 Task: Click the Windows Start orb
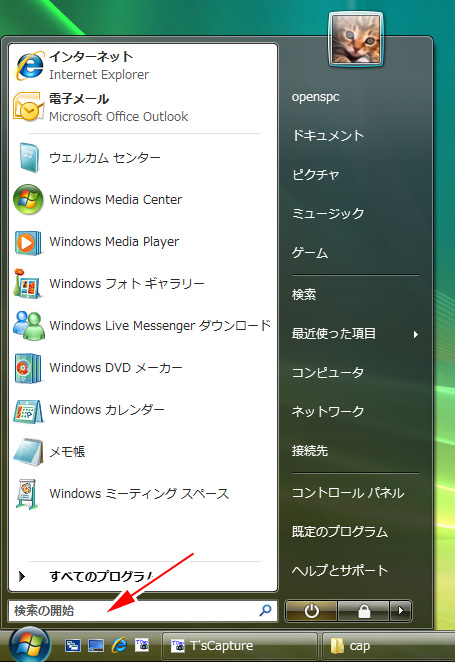click(30, 645)
